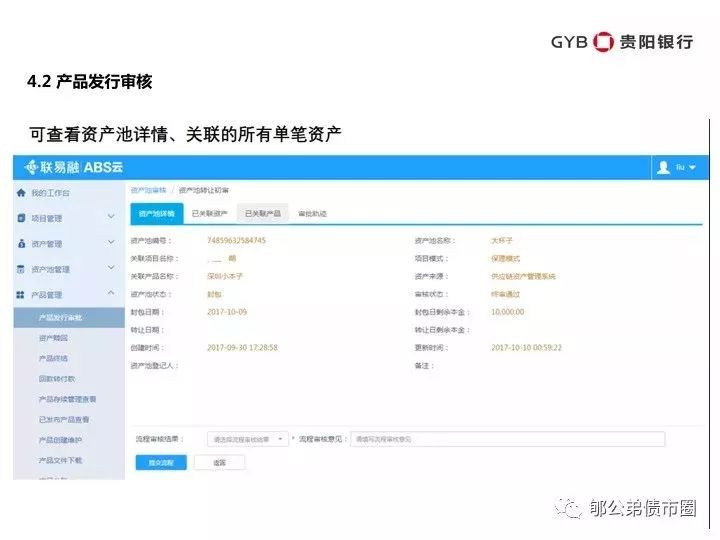Open the 流程审核结果 dropdown
Screen dimensions: 720x540
point(248,439)
